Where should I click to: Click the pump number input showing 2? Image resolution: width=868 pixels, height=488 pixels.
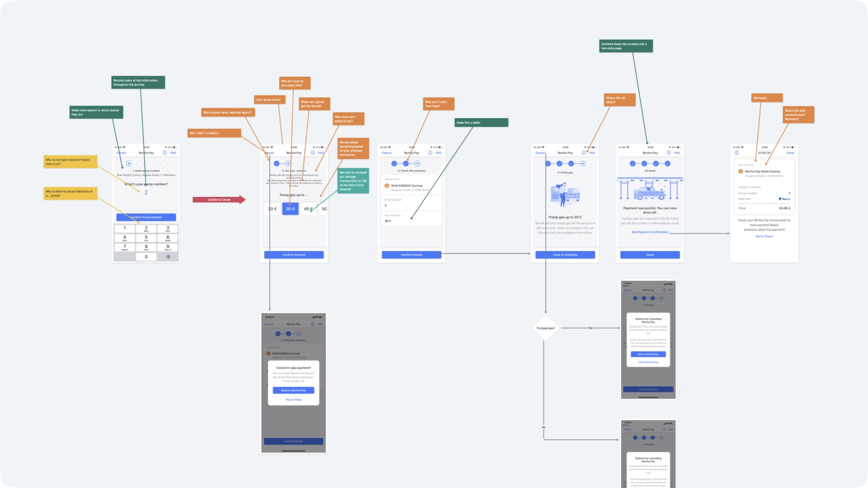coord(146,192)
